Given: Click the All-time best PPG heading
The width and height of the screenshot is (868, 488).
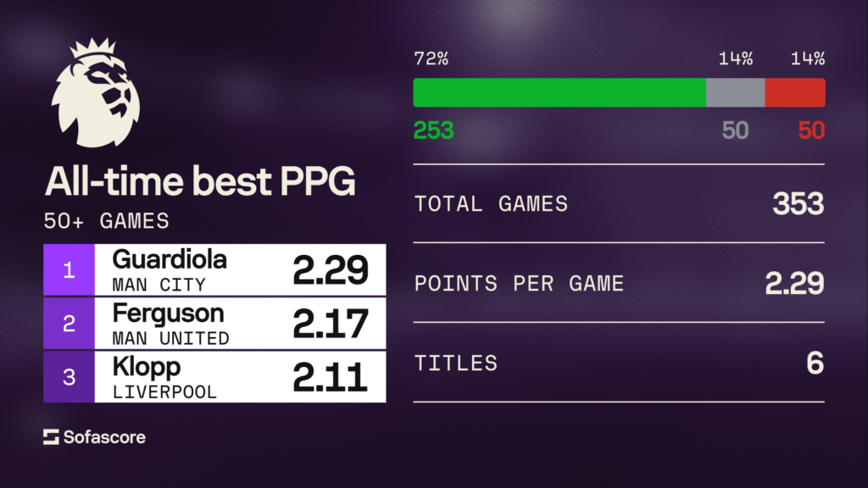Looking at the screenshot, I should coord(199,181).
